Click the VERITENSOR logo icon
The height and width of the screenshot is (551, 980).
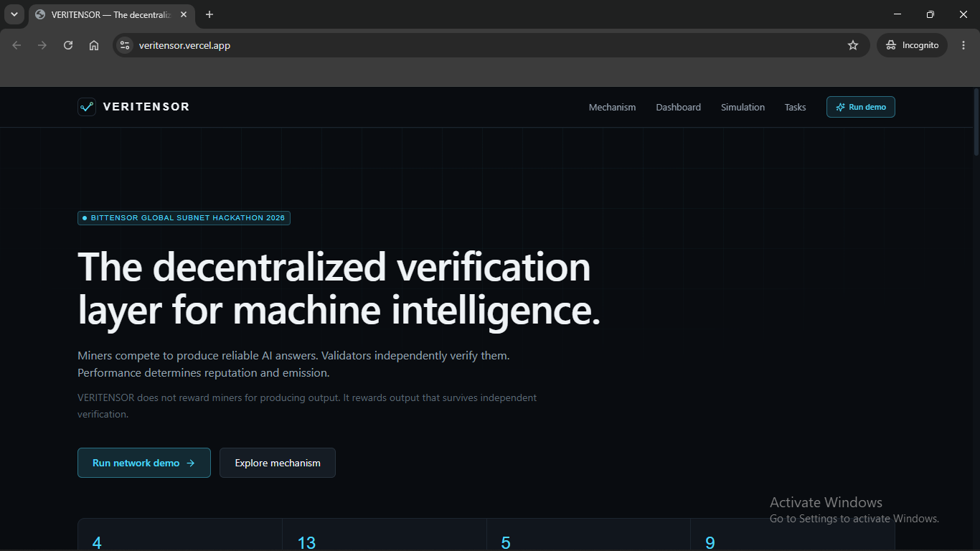click(x=87, y=107)
